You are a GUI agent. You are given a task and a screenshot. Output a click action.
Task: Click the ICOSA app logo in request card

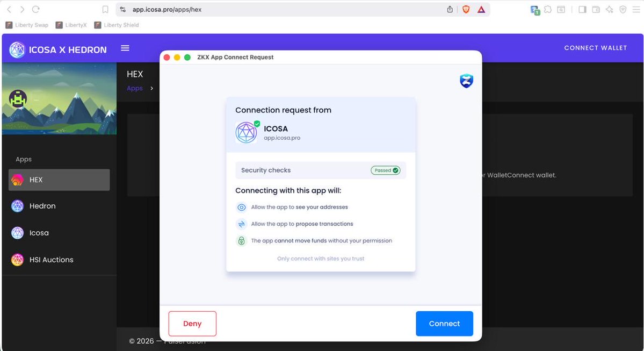click(246, 132)
